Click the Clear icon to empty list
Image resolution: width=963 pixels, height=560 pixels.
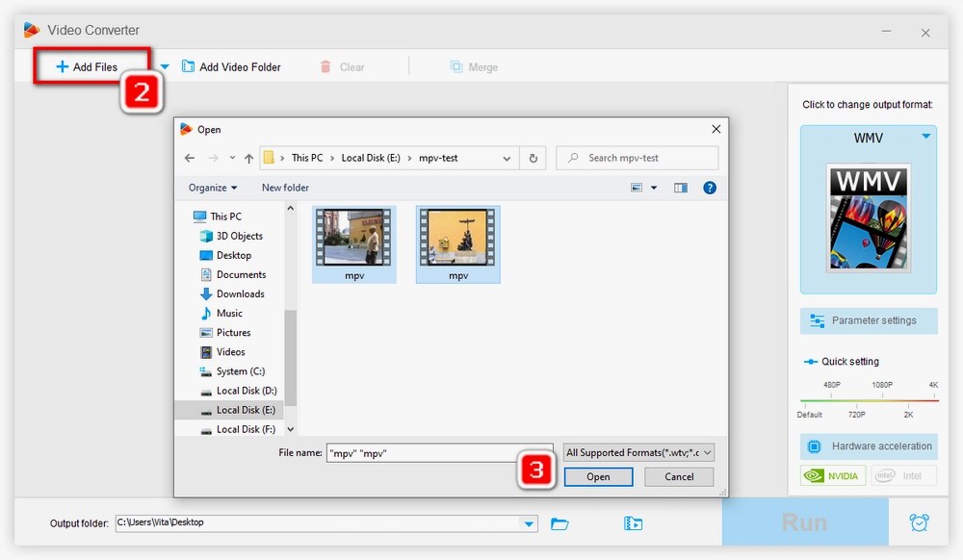click(x=326, y=66)
